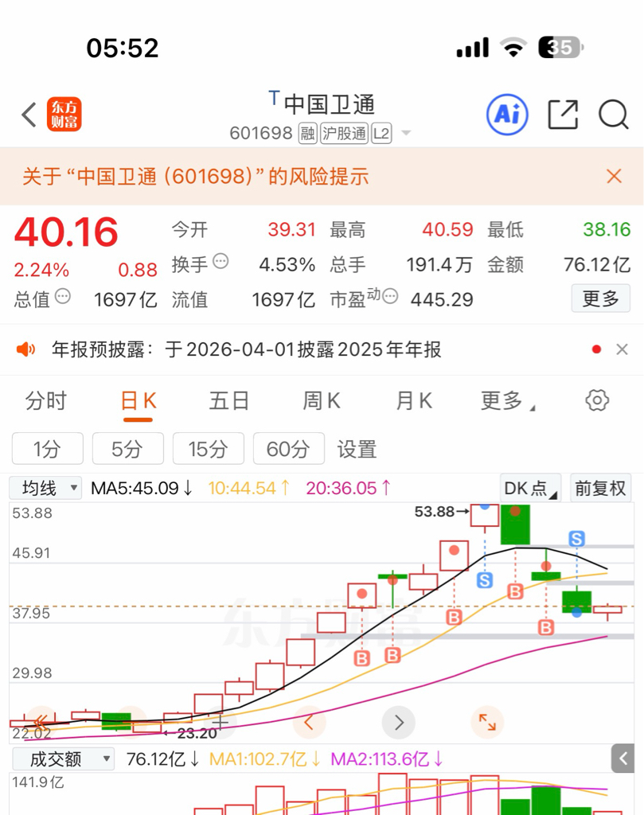Tap the L2 level tag
644x815 pixels.
tap(381, 134)
